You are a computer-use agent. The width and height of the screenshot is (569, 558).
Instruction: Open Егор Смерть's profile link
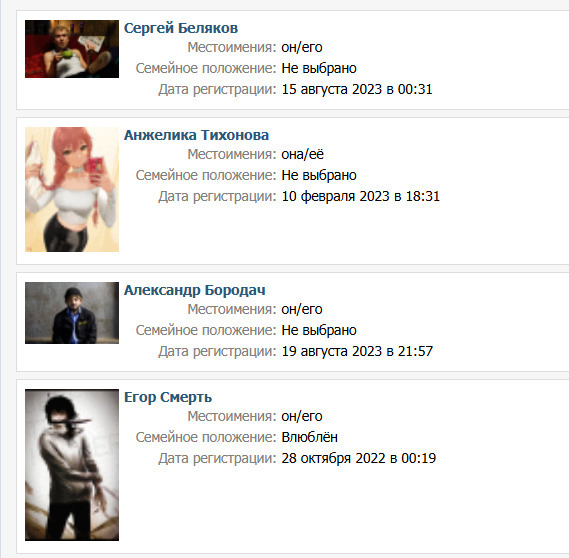[x=168, y=397]
